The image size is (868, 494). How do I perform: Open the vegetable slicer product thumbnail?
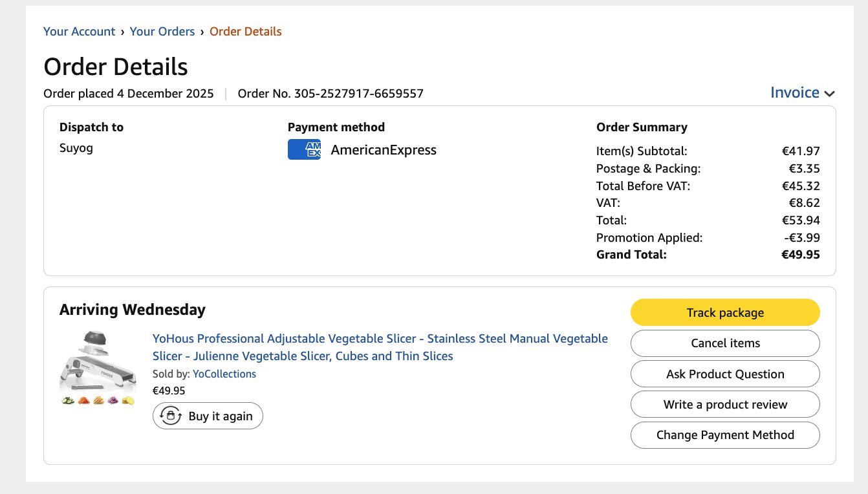click(97, 367)
